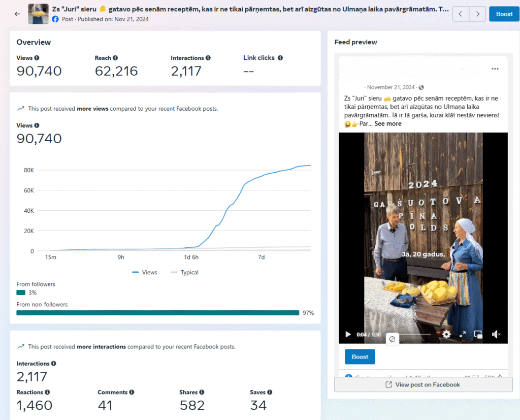Open View post on Facebook

click(423, 384)
